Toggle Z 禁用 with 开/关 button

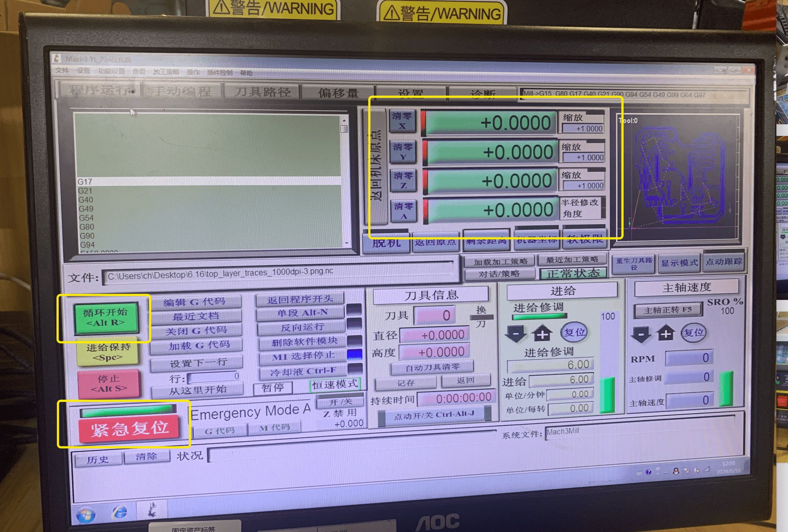tap(341, 402)
